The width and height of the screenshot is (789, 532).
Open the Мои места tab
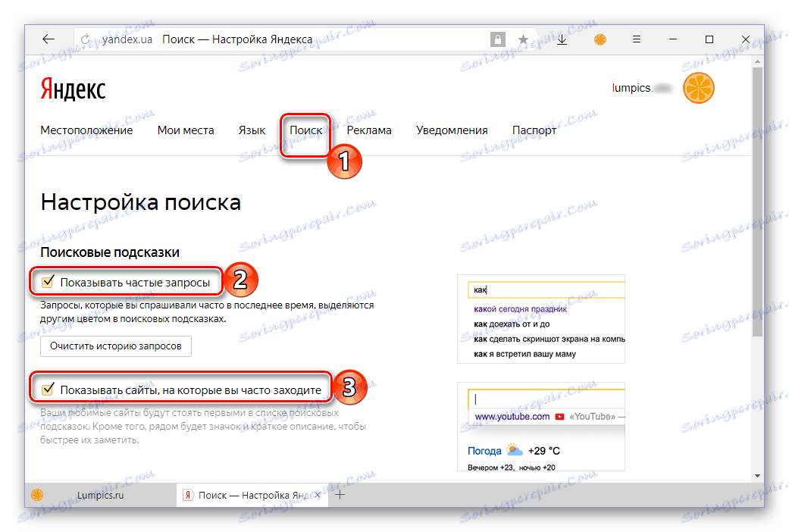[x=186, y=130]
